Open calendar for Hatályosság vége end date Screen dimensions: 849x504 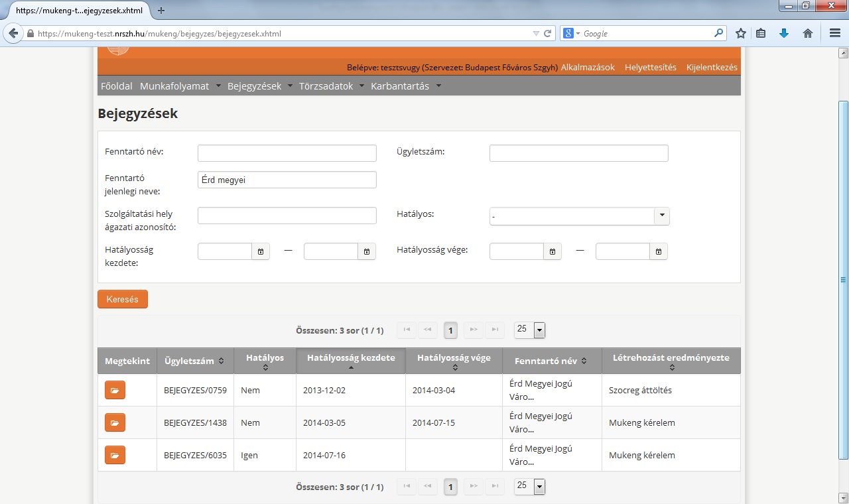(659, 251)
